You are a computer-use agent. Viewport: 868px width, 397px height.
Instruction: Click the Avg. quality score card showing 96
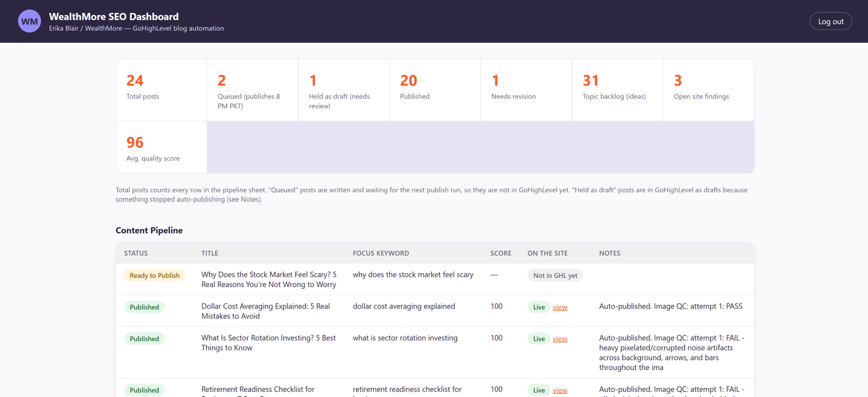pyautogui.click(x=162, y=147)
